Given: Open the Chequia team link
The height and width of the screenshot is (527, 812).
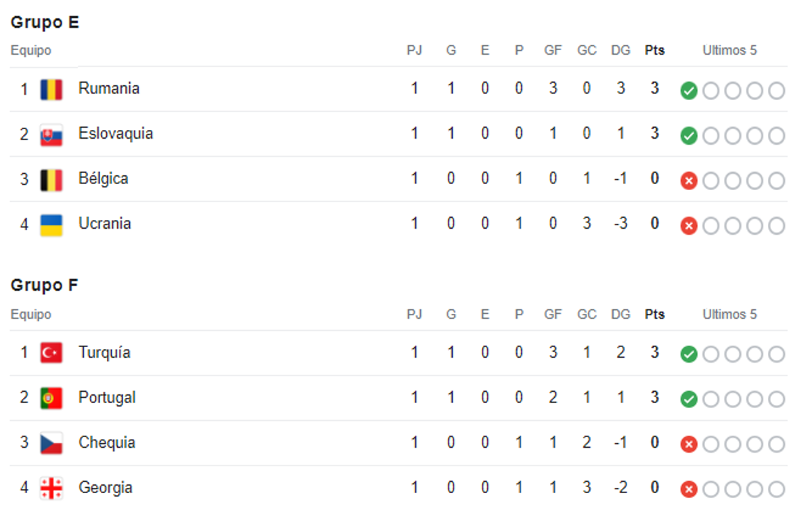Looking at the screenshot, I should (107, 443).
